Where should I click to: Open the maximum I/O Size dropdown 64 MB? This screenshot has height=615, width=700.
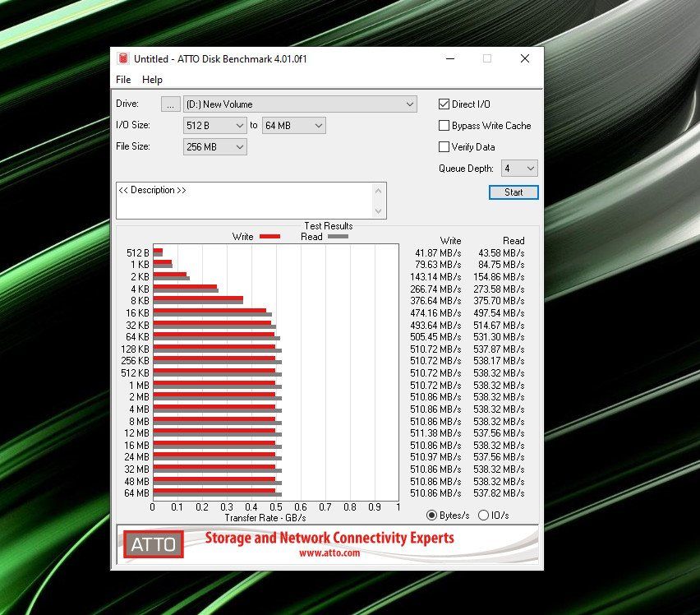(294, 126)
